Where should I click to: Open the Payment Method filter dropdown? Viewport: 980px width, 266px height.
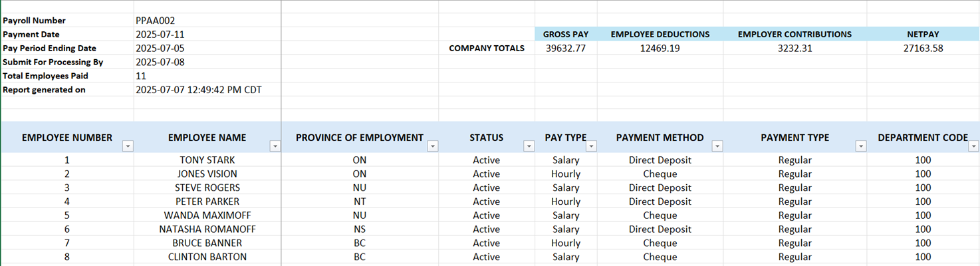point(717,146)
